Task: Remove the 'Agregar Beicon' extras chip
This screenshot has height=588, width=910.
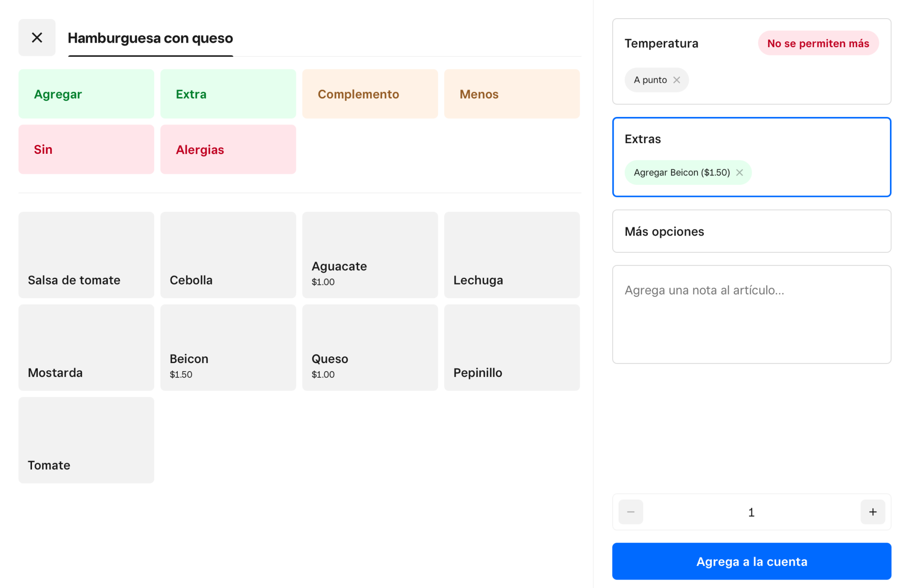Action: tap(739, 172)
